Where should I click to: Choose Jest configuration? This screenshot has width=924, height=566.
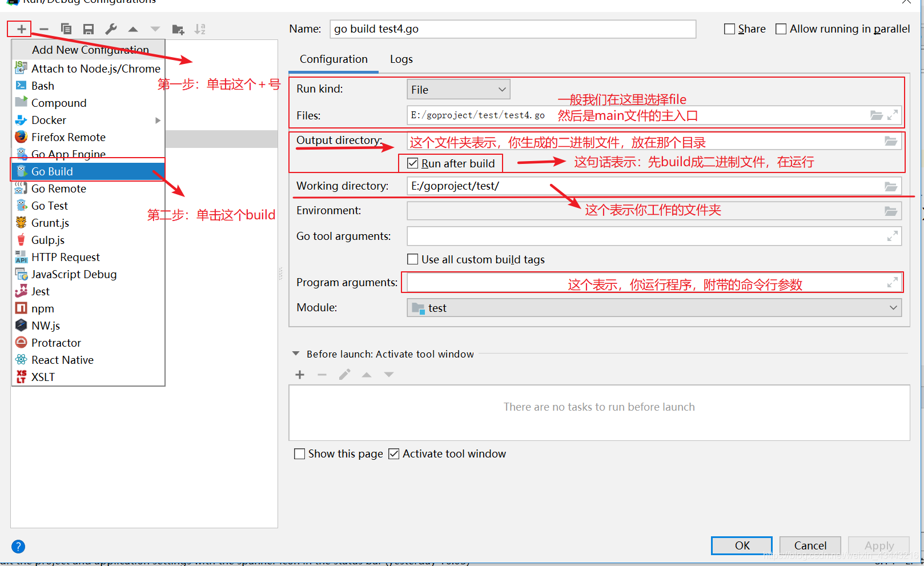pos(88,291)
